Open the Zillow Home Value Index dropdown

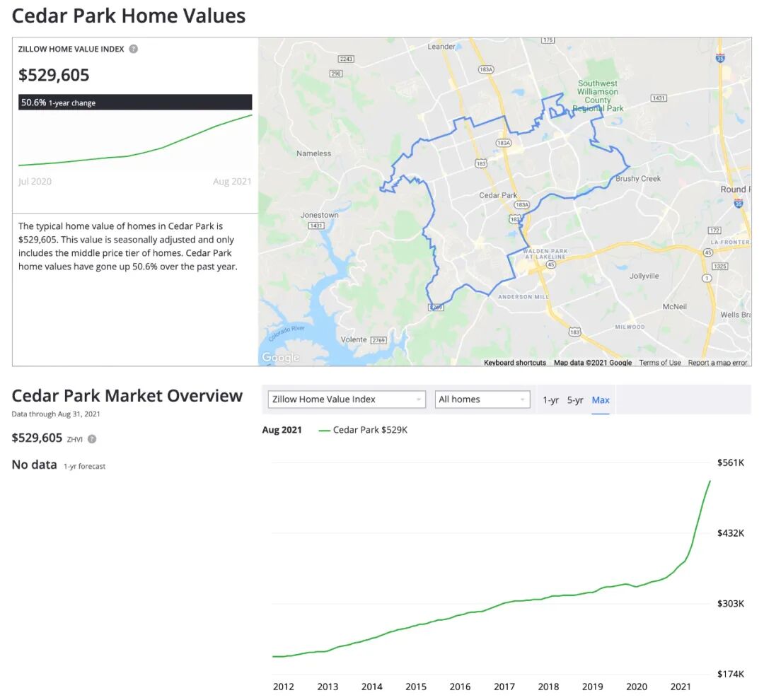click(347, 399)
